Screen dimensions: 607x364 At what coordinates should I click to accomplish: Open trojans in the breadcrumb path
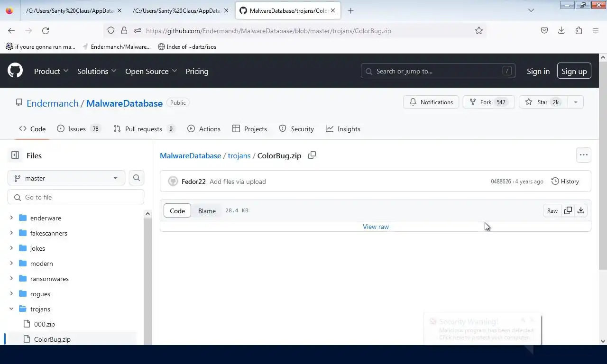pos(239,155)
